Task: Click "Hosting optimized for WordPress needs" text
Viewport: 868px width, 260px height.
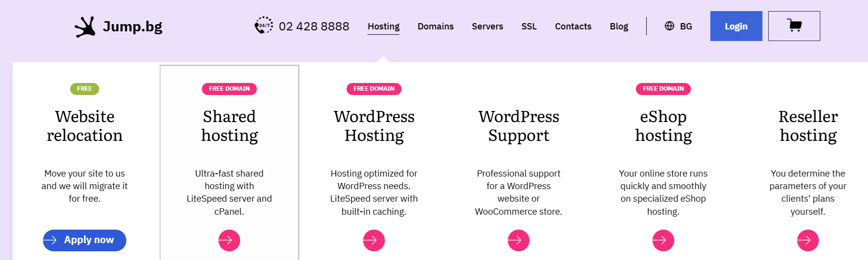Action: tap(374, 192)
